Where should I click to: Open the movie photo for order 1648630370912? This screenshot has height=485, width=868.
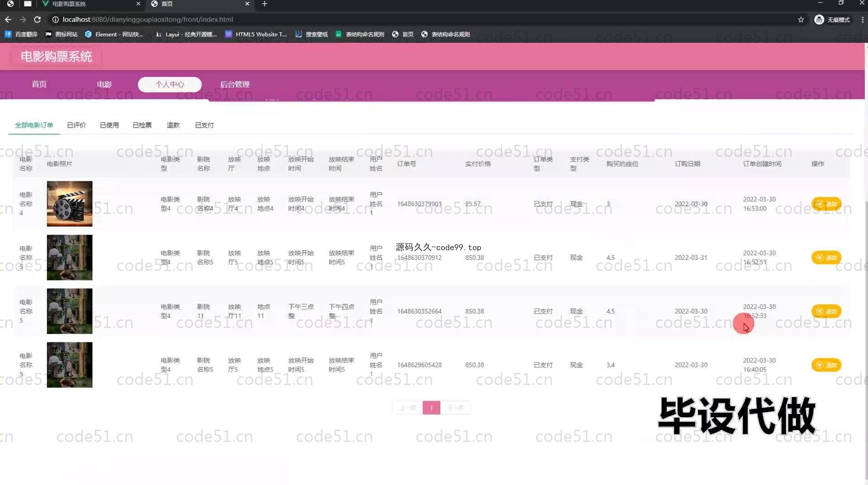70,257
